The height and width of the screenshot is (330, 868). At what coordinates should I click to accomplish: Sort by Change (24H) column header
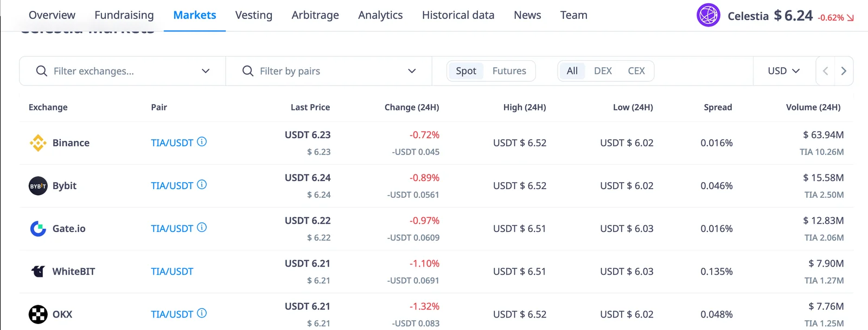pyautogui.click(x=412, y=107)
